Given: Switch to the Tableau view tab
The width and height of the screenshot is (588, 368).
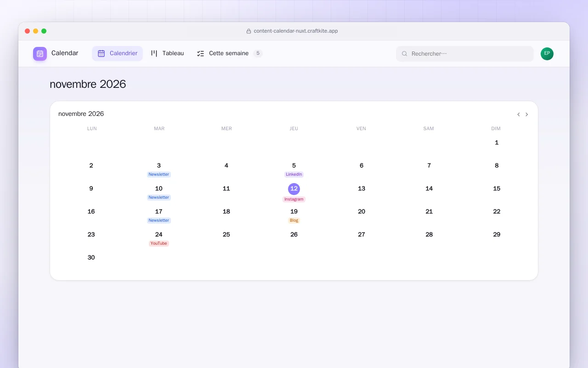Looking at the screenshot, I should (167, 53).
